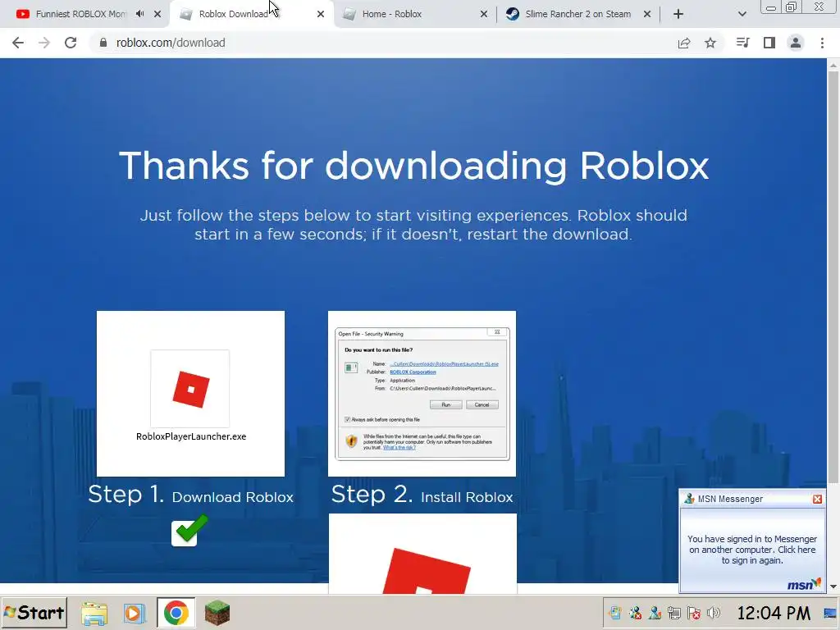Click the first system tray icon
840x630 pixels.
coord(615,613)
